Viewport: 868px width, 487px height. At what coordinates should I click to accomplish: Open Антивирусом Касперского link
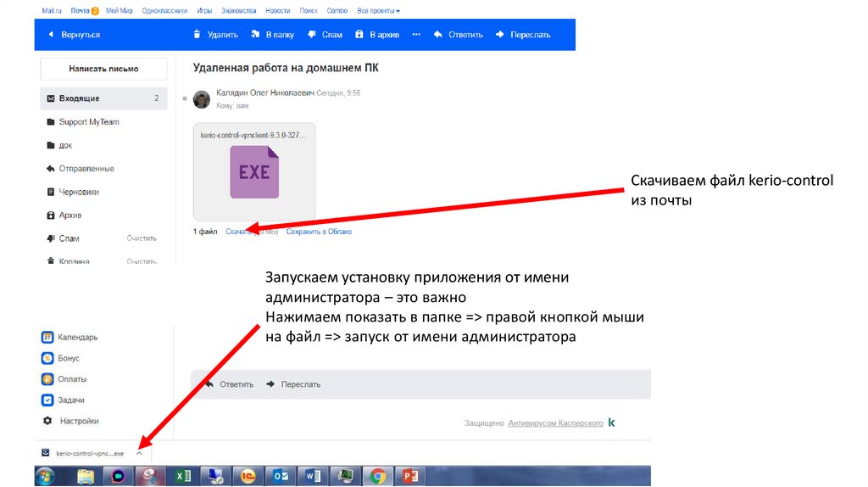click(555, 423)
